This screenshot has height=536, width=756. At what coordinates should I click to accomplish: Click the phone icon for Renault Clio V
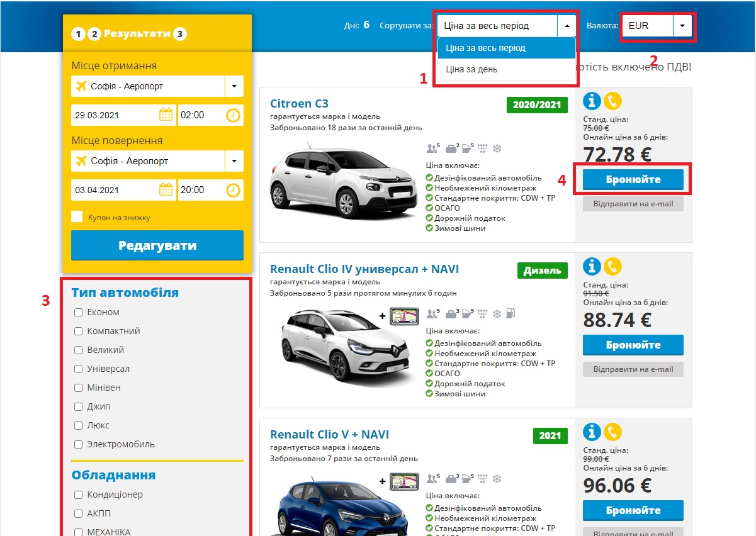pyautogui.click(x=612, y=432)
